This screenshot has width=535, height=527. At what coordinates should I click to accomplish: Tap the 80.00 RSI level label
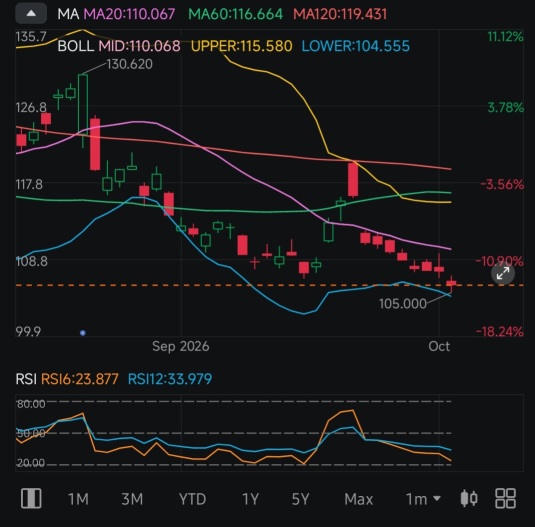pos(31,404)
